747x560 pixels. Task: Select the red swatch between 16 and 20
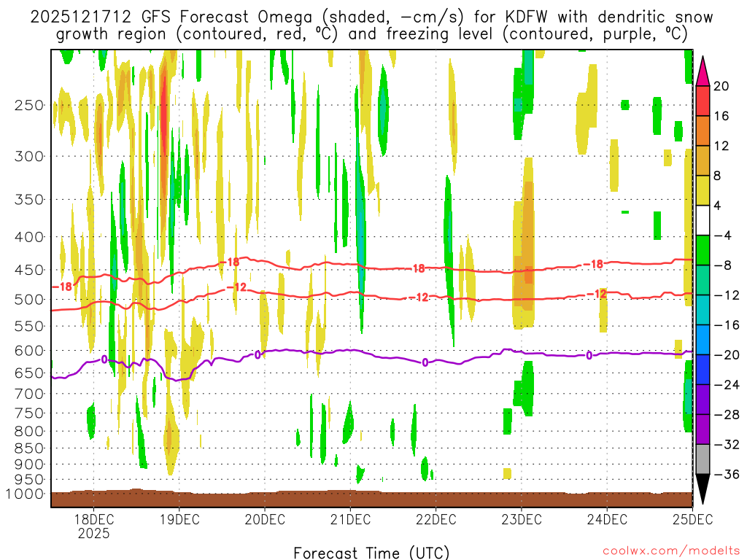pos(703,101)
